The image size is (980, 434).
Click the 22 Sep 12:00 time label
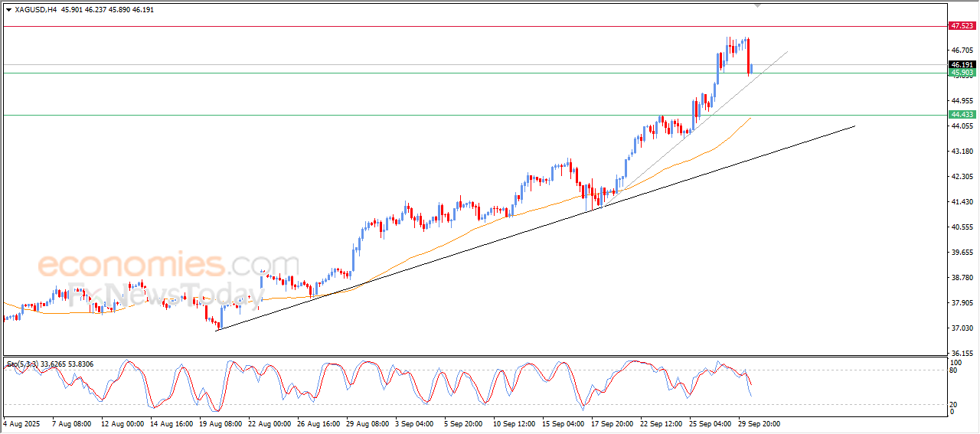[661, 423]
